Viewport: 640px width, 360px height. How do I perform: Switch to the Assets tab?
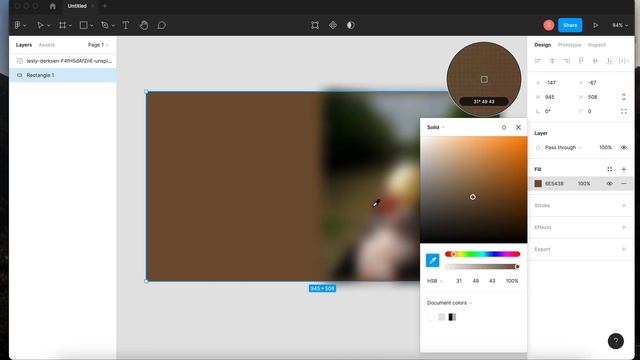pos(47,45)
